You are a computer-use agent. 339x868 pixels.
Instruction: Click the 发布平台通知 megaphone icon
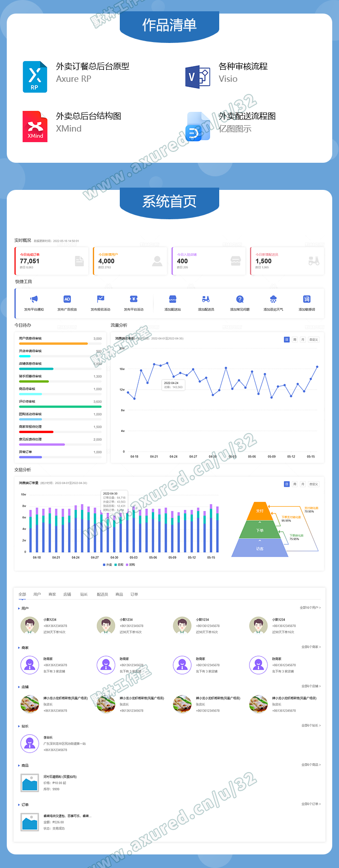pyautogui.click(x=34, y=299)
